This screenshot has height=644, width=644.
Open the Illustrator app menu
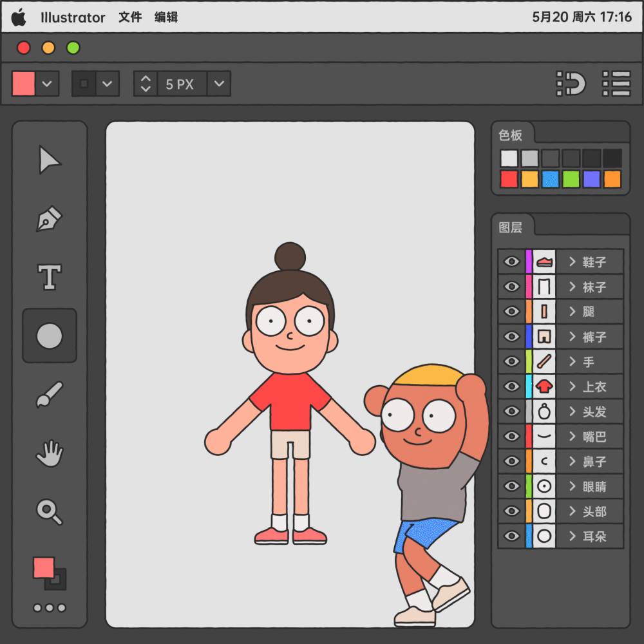[x=73, y=17]
